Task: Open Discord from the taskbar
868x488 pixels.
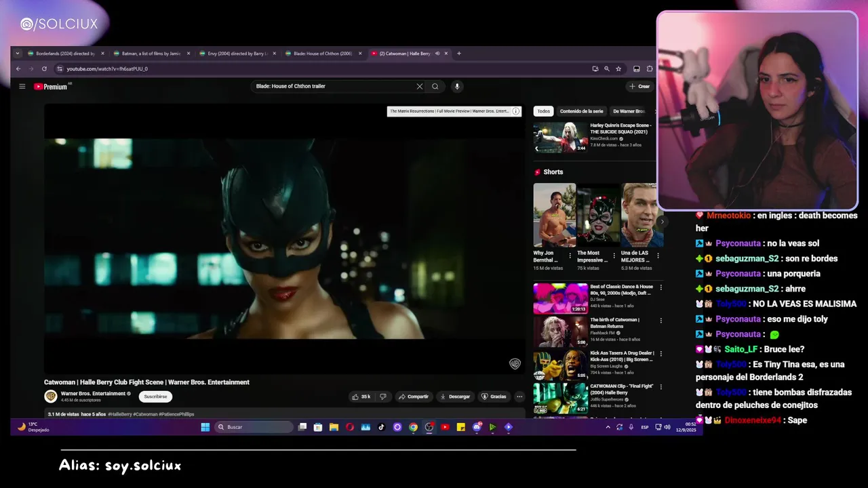Action: point(477,427)
